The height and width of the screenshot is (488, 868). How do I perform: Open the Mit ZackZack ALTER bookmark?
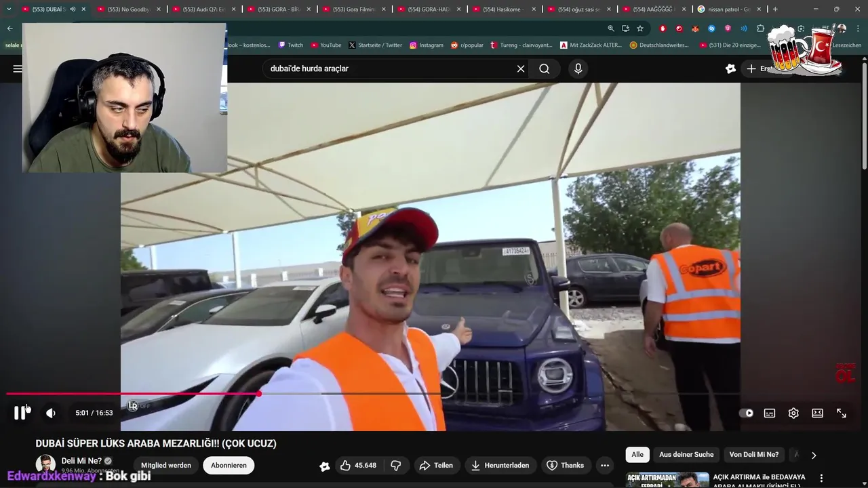591,45
